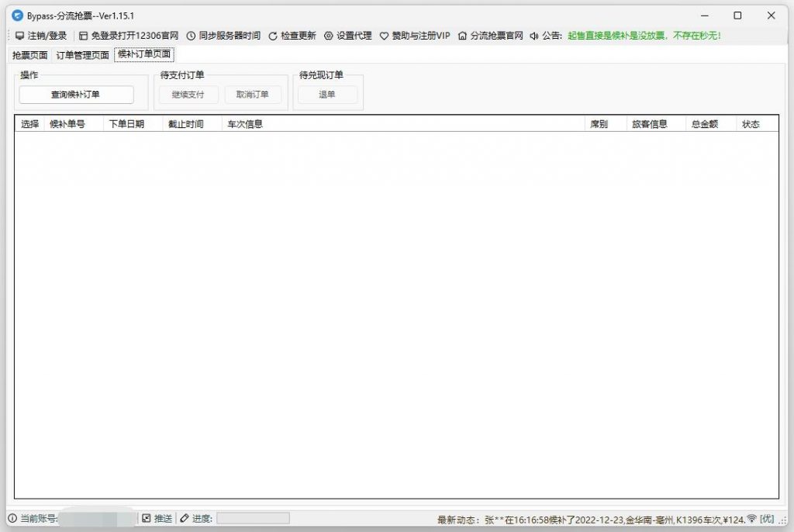Click the 查询候补订单 button
This screenshot has height=532, width=794.
click(x=76, y=94)
